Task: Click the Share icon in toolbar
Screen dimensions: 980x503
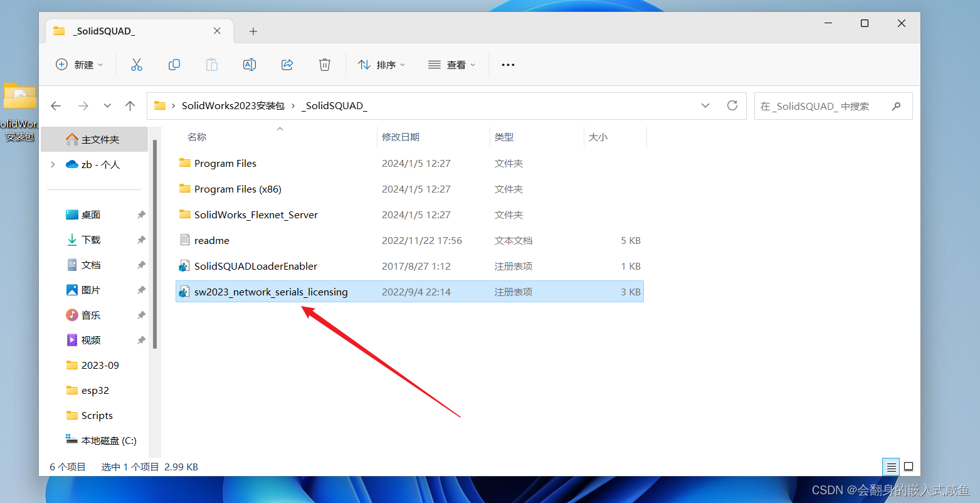Action: [x=287, y=65]
